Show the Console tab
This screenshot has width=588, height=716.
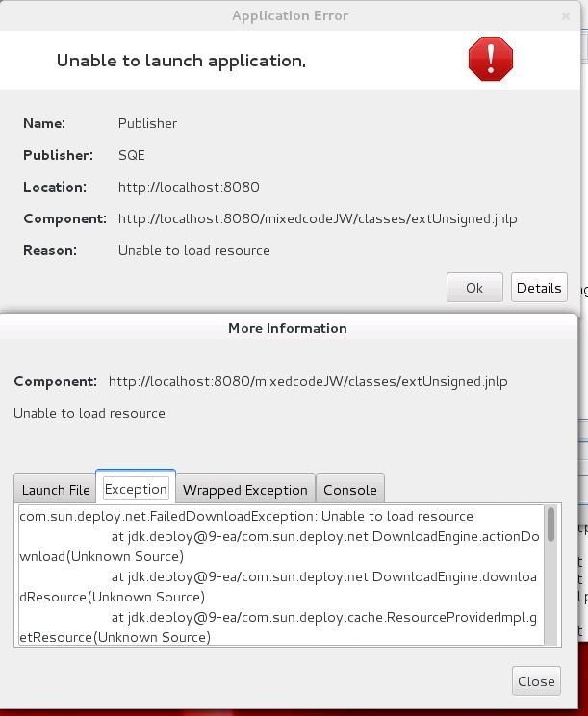click(x=349, y=490)
